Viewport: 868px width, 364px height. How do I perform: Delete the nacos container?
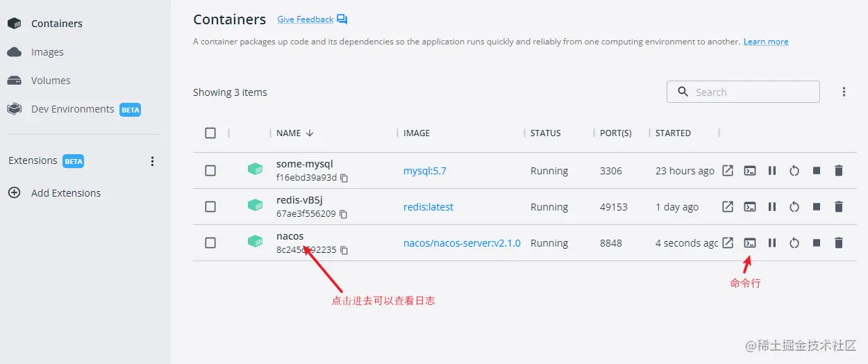pyautogui.click(x=839, y=243)
